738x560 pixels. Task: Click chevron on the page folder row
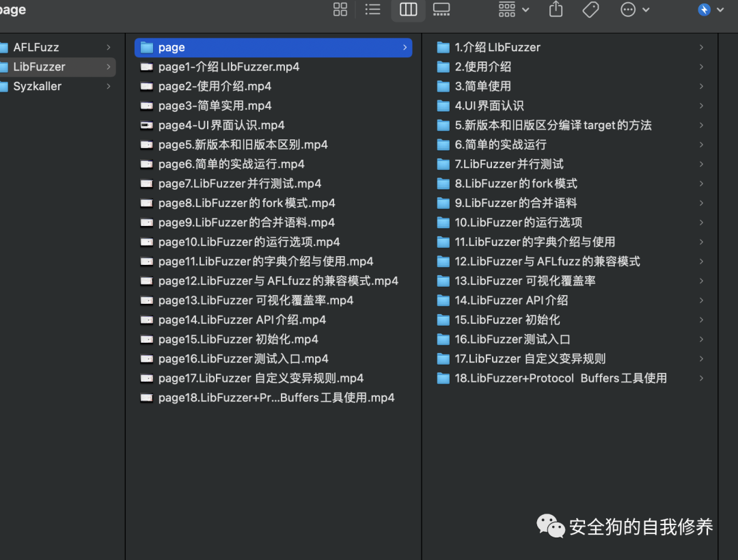tap(405, 48)
